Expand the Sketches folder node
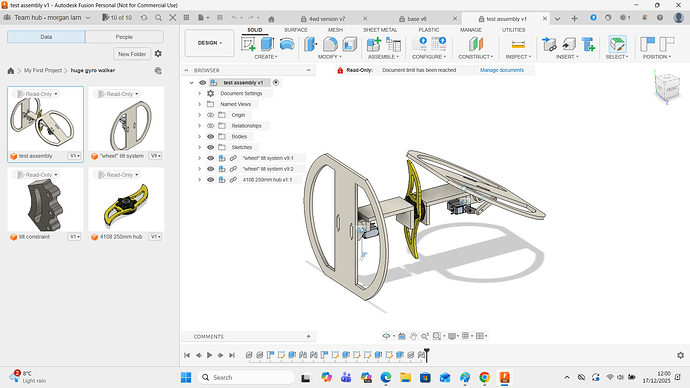 [x=199, y=147]
